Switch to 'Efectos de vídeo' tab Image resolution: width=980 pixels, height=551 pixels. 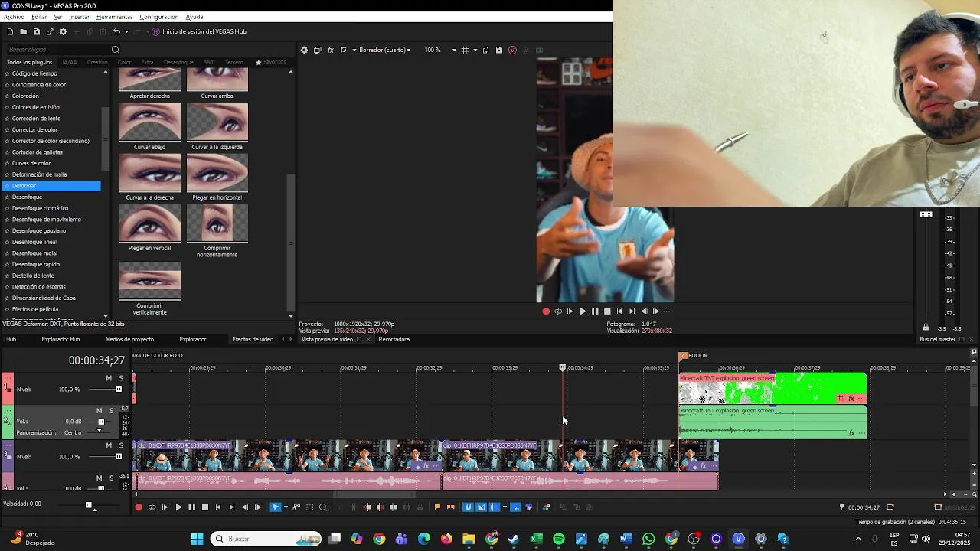point(253,339)
